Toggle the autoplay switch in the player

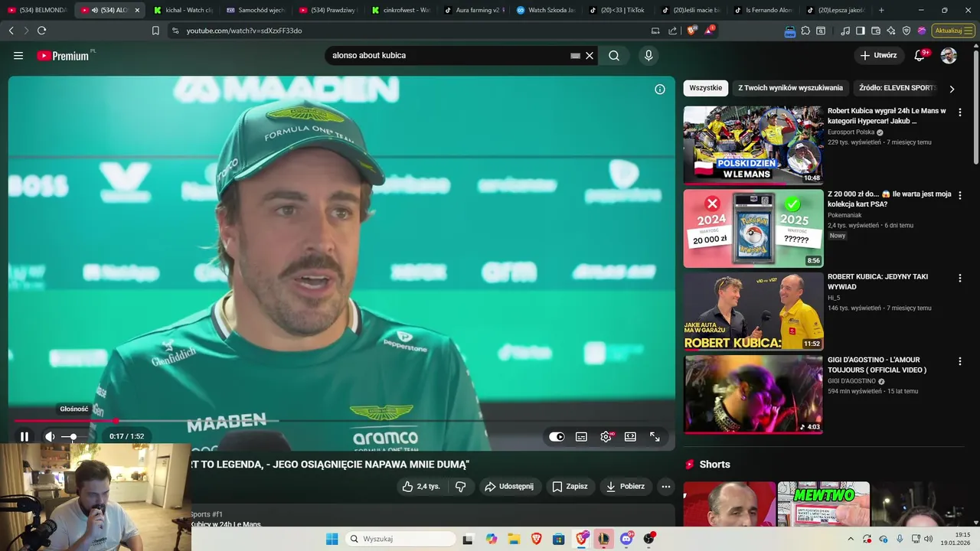coord(557,437)
